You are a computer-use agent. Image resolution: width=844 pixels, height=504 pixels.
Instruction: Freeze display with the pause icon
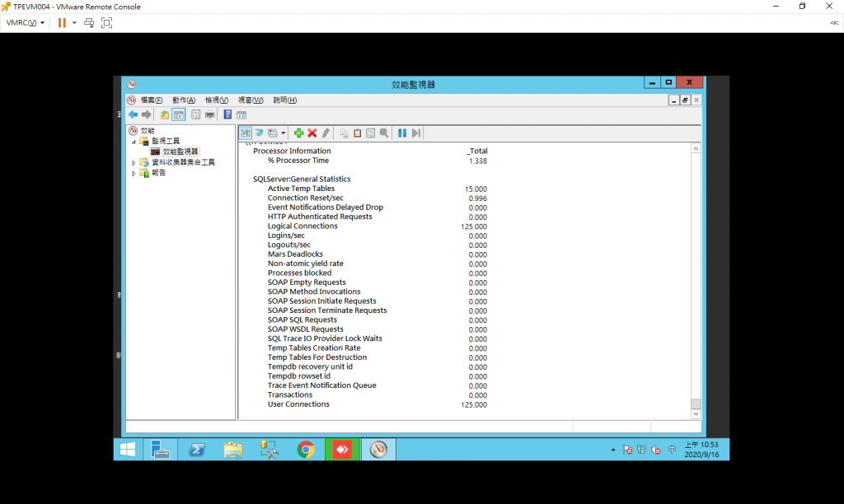click(x=402, y=133)
